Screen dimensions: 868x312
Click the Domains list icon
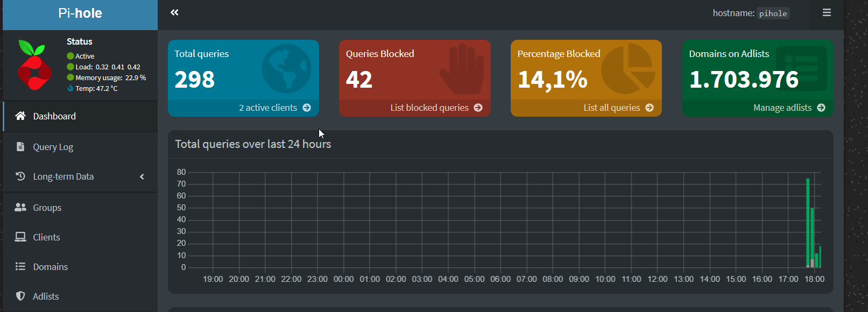(x=20, y=266)
